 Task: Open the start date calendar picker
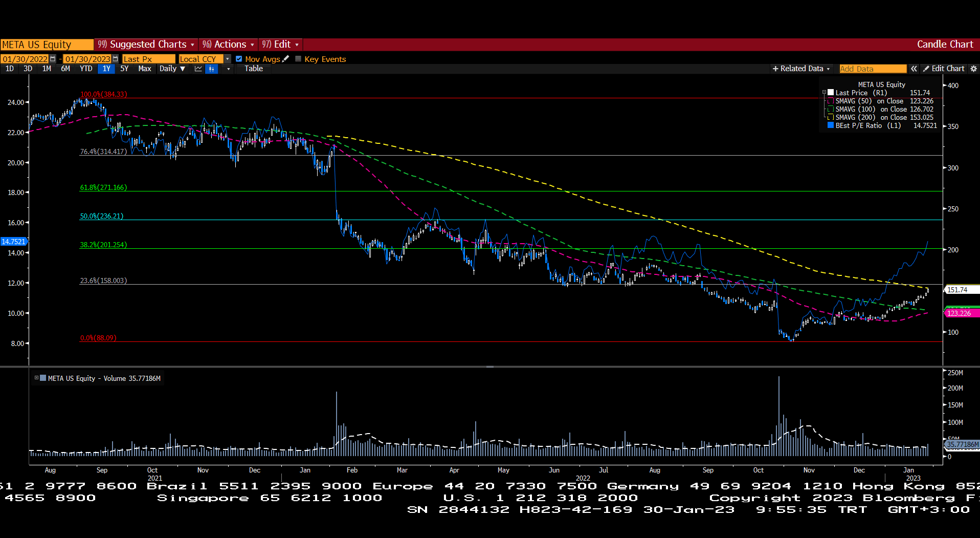(x=53, y=59)
